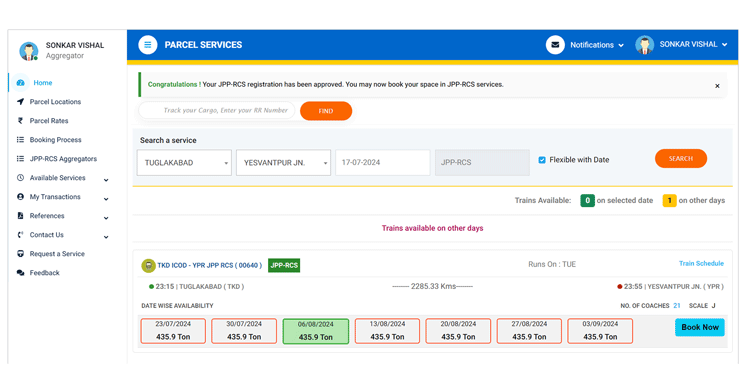Image resolution: width=750 pixels, height=373 pixels.
Task: Open Booking Process menu item
Action: (x=55, y=140)
